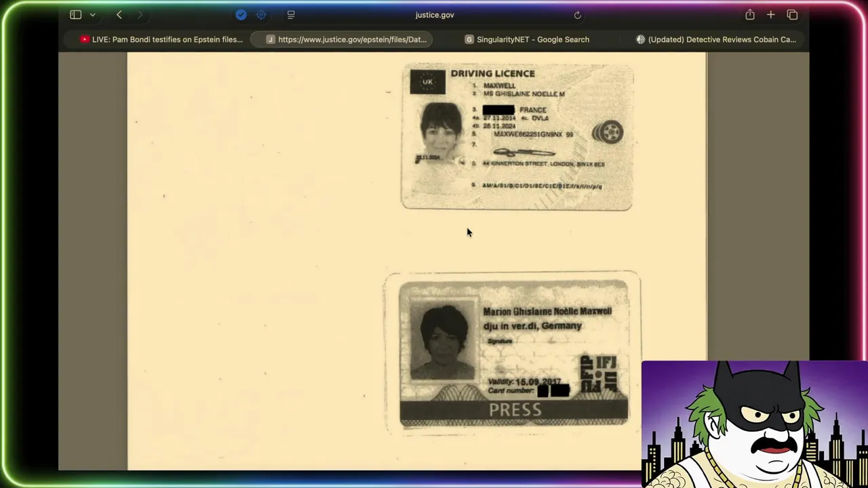Go back to the previous page
The height and width of the screenshot is (488, 868).
click(119, 15)
